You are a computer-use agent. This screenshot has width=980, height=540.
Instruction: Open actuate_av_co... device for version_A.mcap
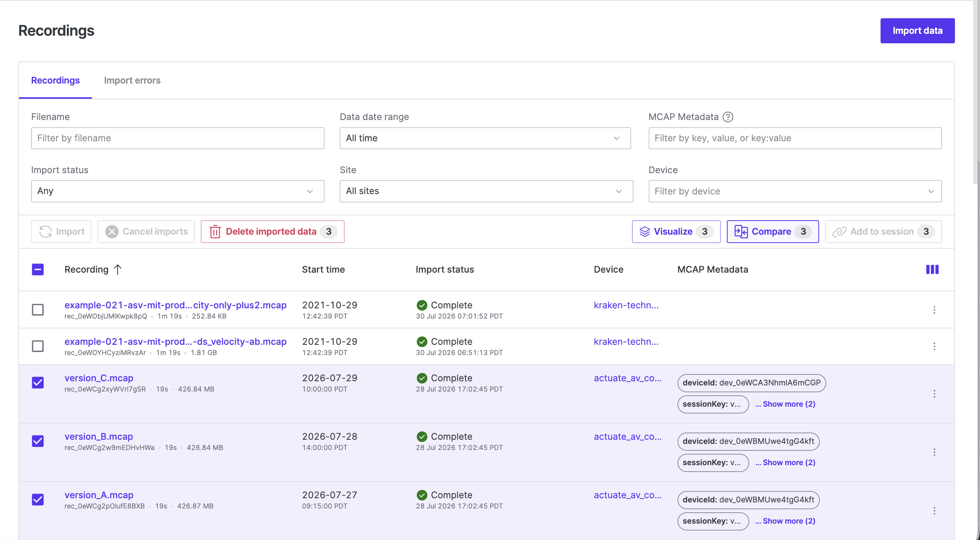point(628,495)
